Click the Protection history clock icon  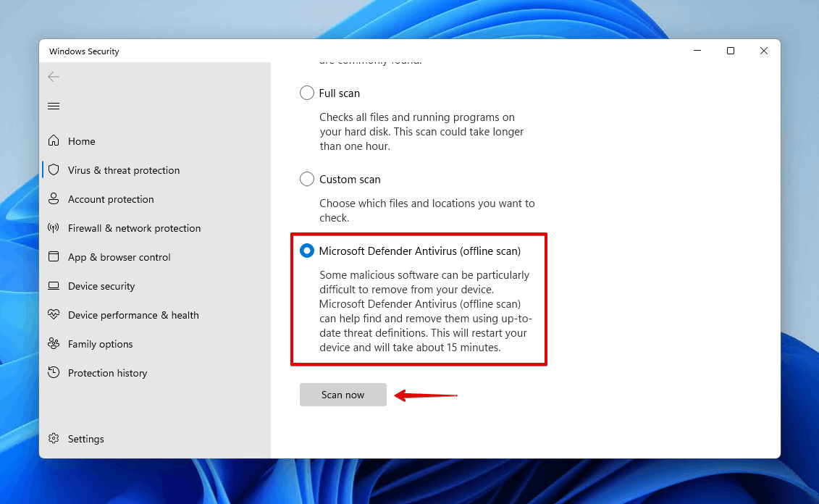point(54,372)
